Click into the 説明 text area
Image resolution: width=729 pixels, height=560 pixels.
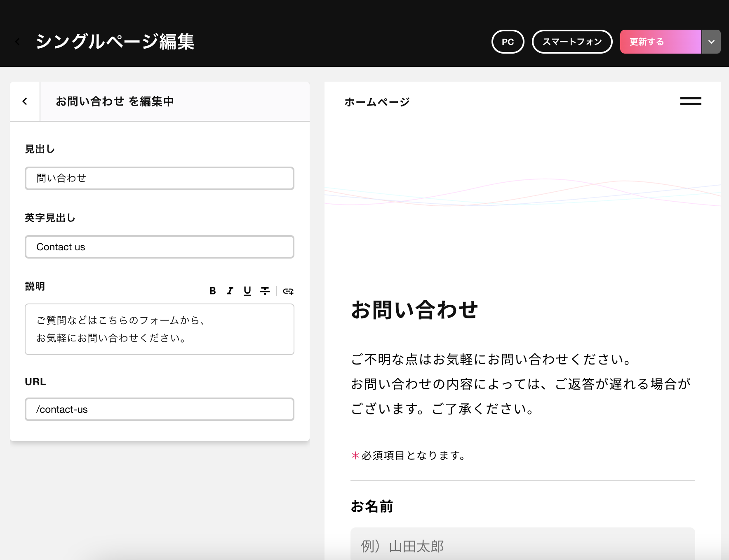click(160, 329)
